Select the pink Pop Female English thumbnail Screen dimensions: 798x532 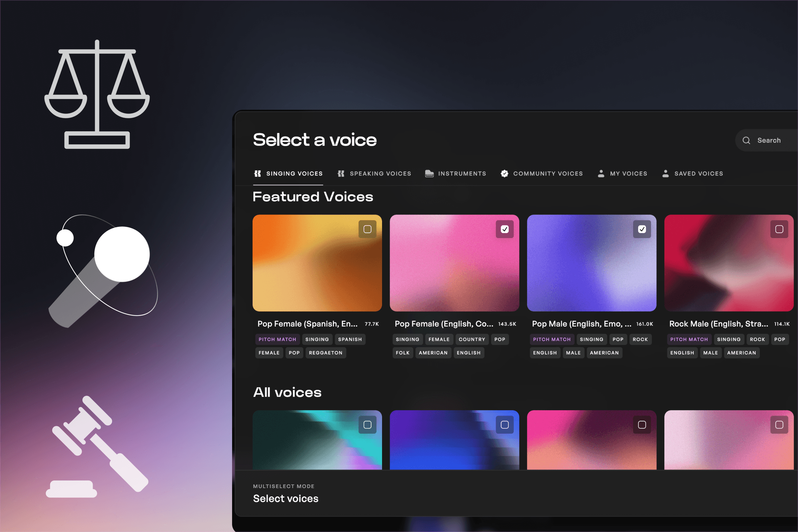pos(454,263)
